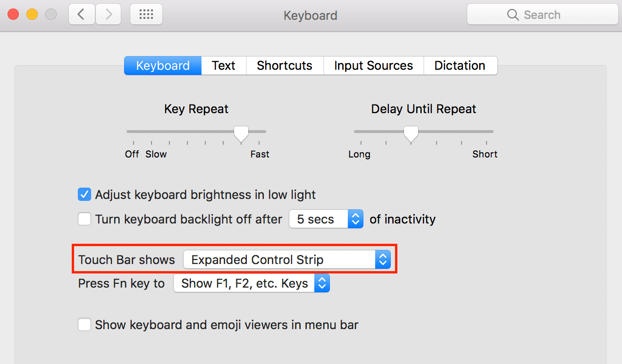Click inside the Search field
The width and height of the screenshot is (622, 364).
(x=543, y=15)
